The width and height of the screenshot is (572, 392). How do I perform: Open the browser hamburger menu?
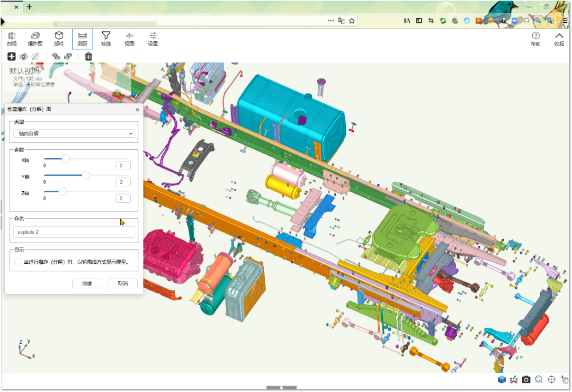click(x=565, y=21)
